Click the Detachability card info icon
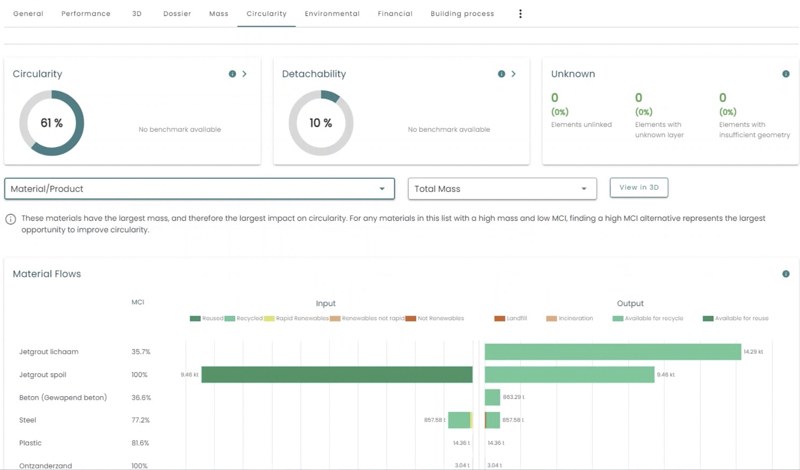800x470 pixels. coord(502,74)
